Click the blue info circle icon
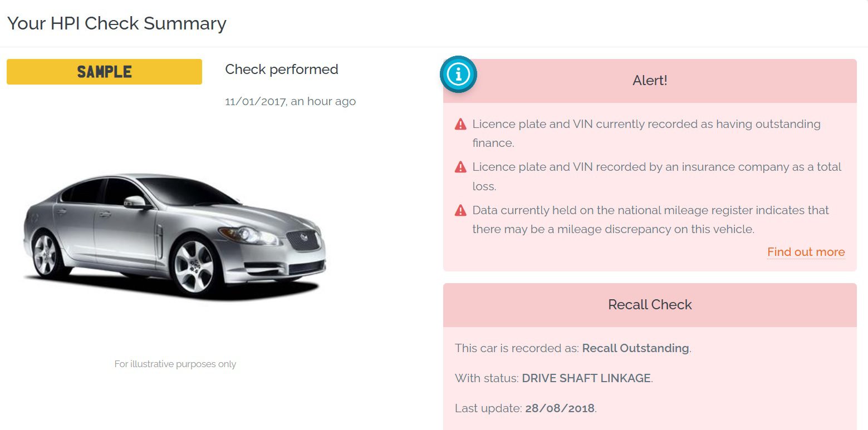This screenshot has width=868, height=430. point(458,74)
